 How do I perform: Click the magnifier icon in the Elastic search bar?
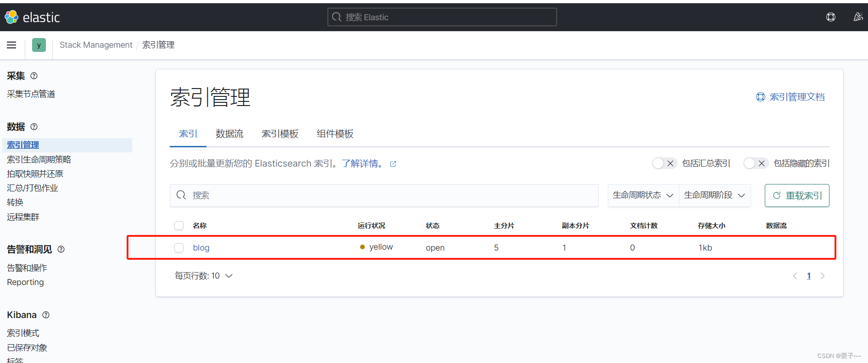[x=337, y=17]
